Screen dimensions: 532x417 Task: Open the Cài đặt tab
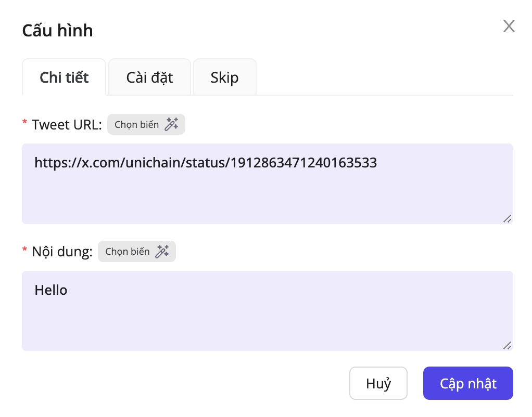pos(149,77)
